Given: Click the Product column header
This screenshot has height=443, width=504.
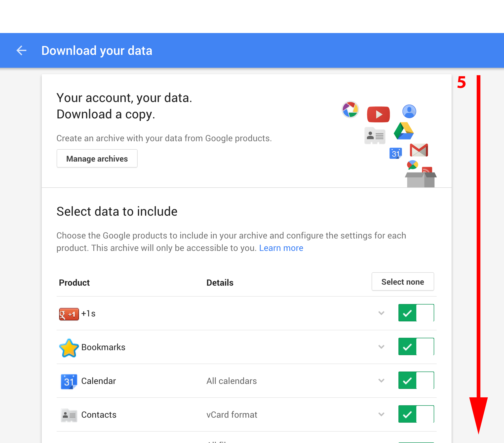Looking at the screenshot, I should tap(74, 282).
